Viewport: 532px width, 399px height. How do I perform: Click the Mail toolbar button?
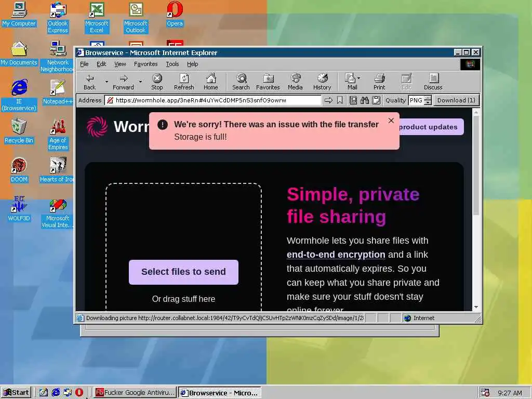click(x=351, y=82)
